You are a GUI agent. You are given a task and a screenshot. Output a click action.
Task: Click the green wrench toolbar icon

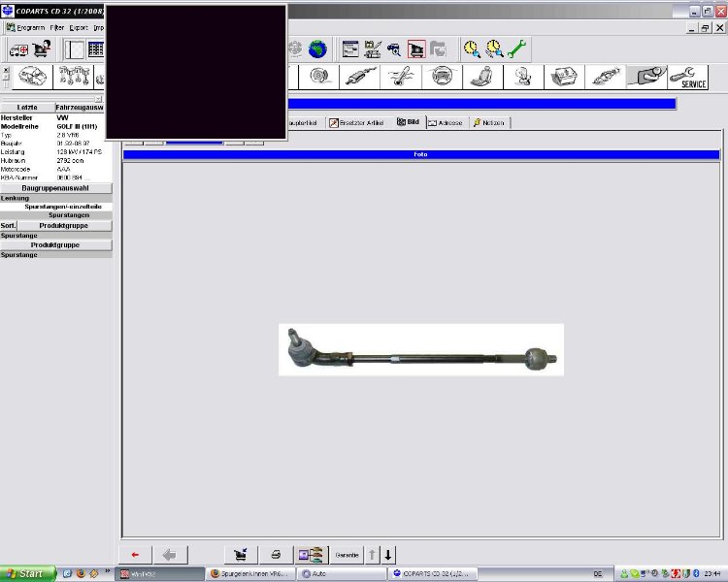[x=515, y=48]
